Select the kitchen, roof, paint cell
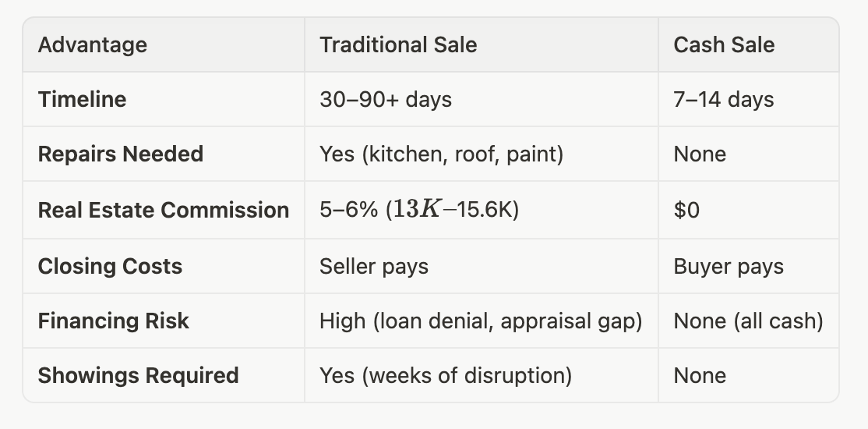 pos(441,154)
